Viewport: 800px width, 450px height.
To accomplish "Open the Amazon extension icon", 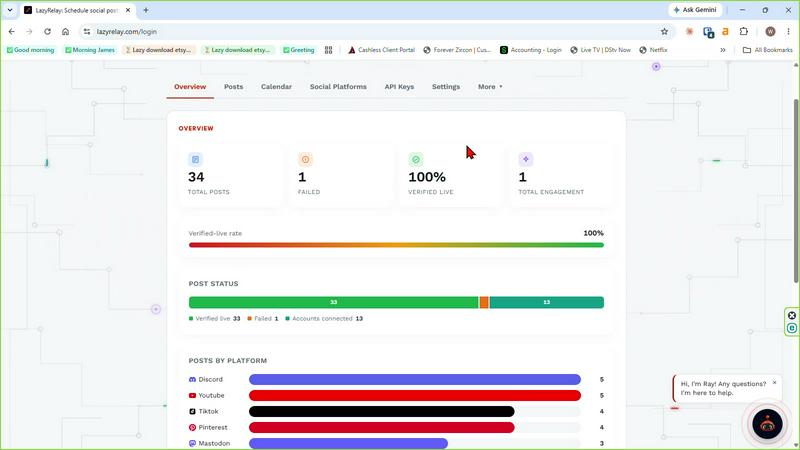I will pyautogui.click(x=726, y=32).
